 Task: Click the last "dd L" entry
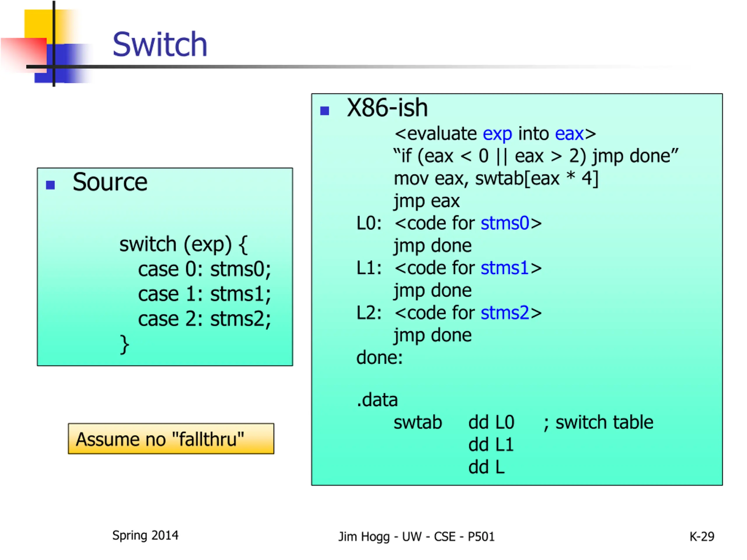(486, 468)
